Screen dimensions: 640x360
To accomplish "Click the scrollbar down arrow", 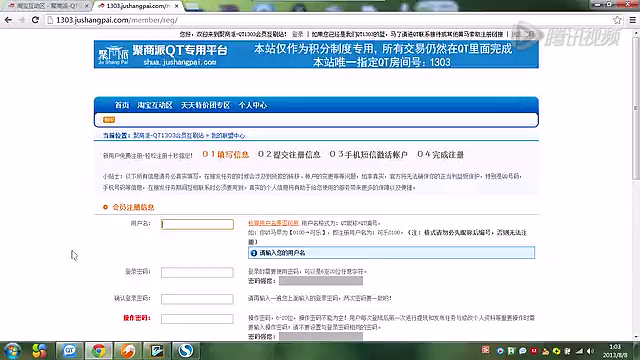I will pos(636,337).
